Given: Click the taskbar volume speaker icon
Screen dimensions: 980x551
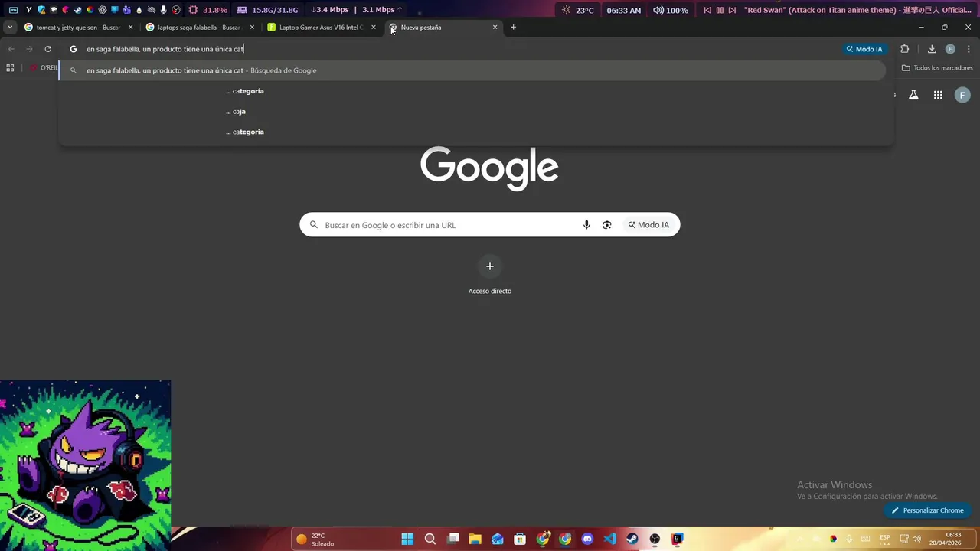Looking at the screenshot, I should pos(917,539).
